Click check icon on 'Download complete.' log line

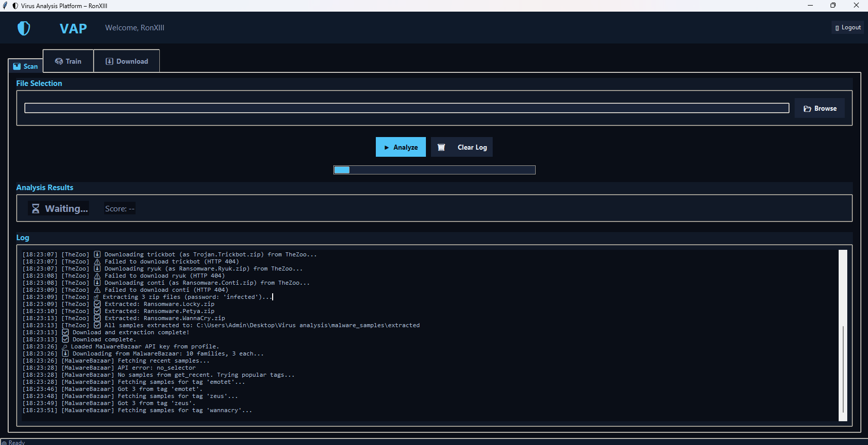(65, 339)
